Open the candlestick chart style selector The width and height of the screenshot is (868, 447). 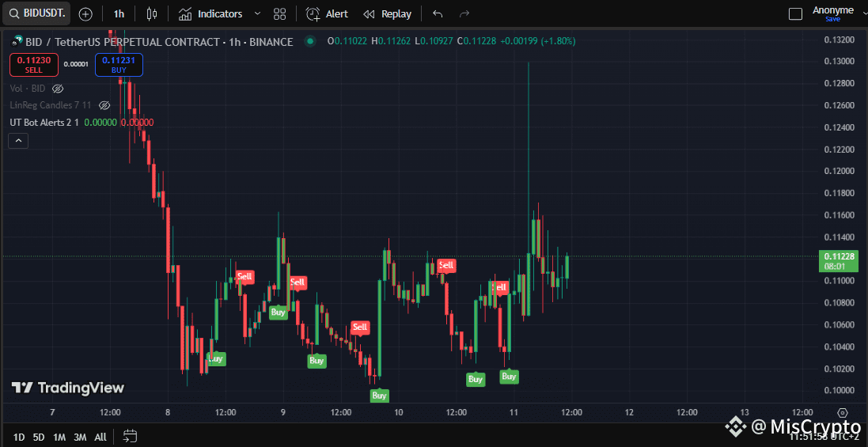click(x=152, y=13)
